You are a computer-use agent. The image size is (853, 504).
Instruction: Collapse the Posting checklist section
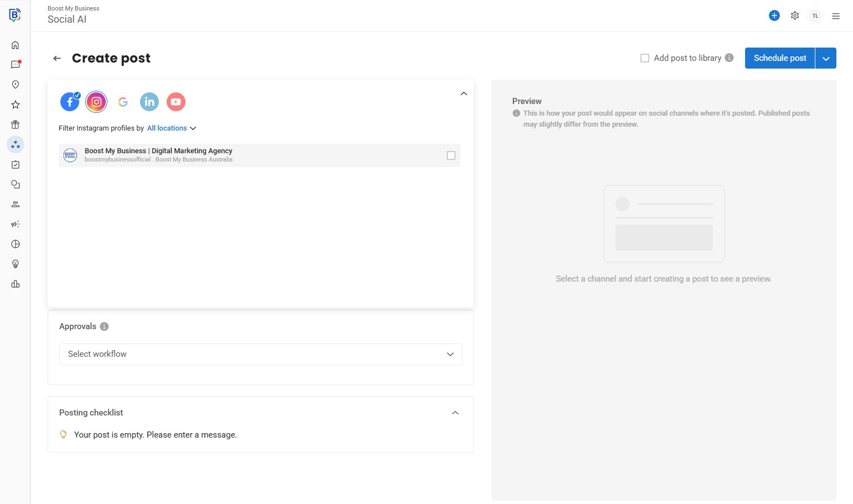tap(455, 413)
